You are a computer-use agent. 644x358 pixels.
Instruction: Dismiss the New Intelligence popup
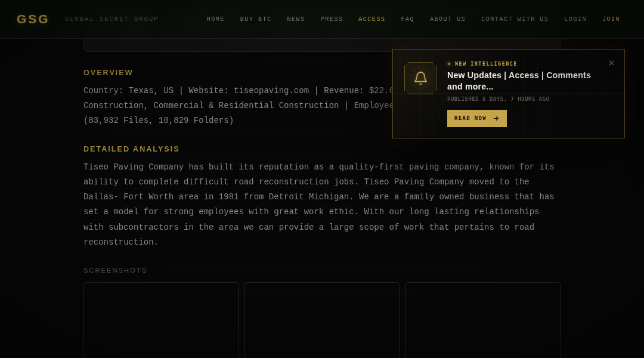point(612,63)
